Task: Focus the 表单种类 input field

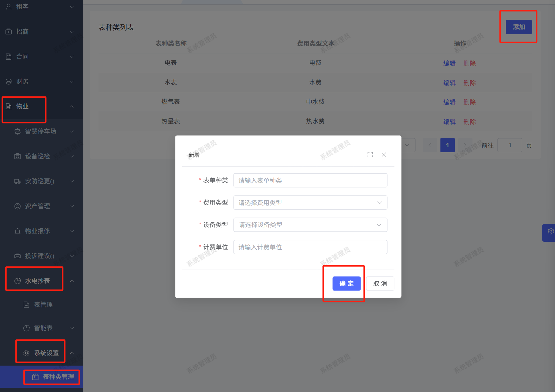Action: coord(310,180)
